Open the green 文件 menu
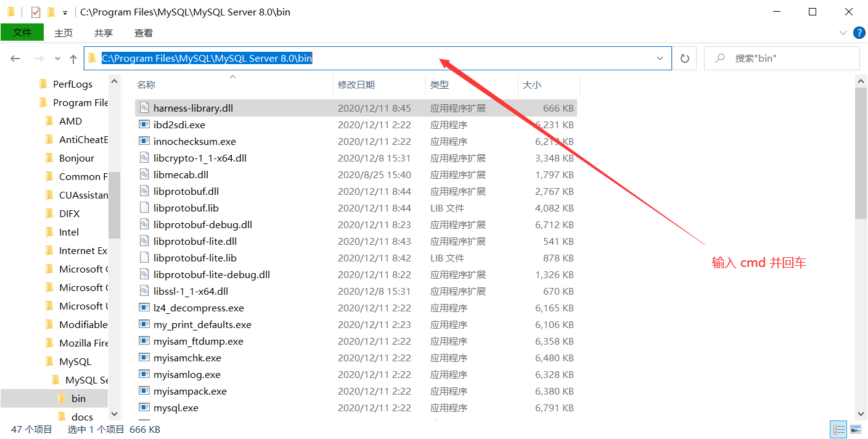 [22, 32]
